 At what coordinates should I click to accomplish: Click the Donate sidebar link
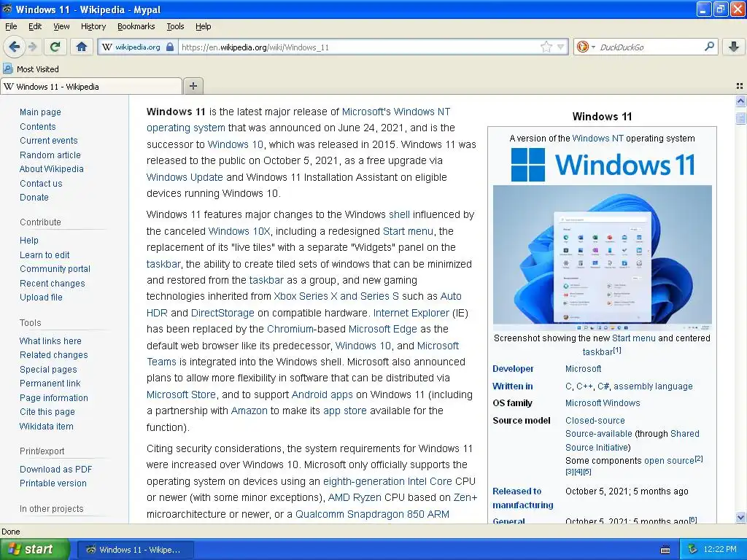(34, 197)
